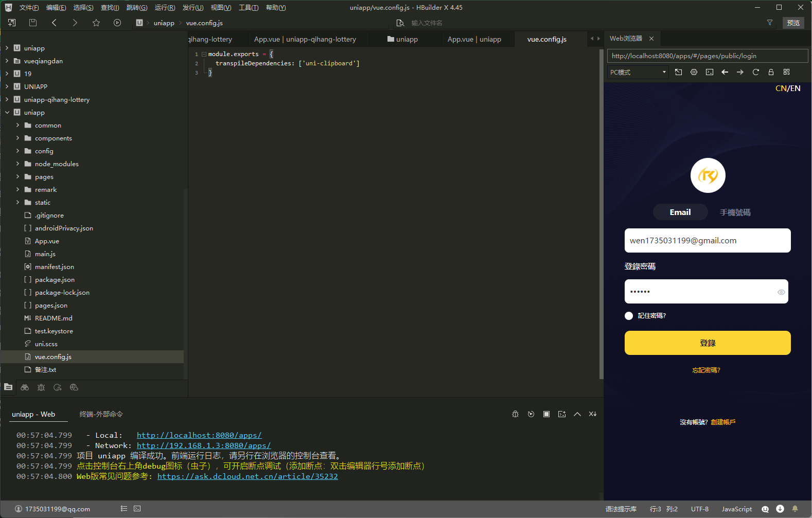The width and height of the screenshot is (812, 518).
Task: Expand the UNIAPP project node
Action: (7, 86)
